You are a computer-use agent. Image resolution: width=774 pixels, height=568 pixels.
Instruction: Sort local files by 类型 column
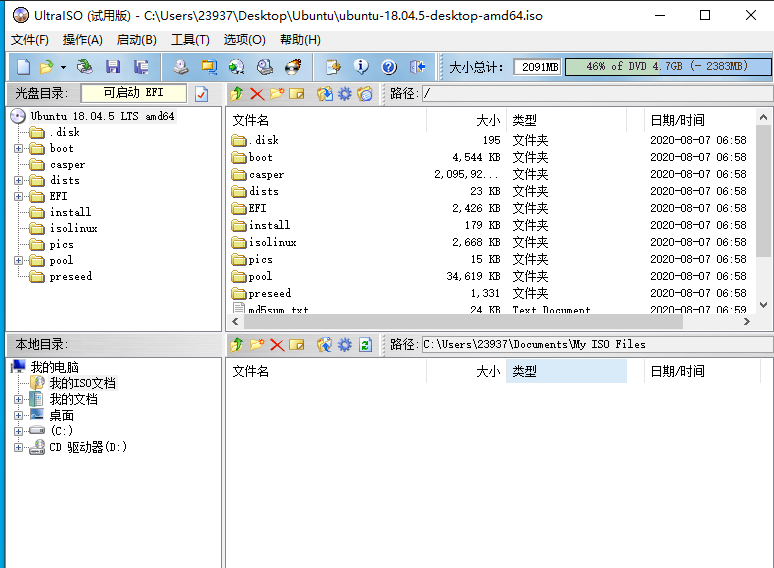(566, 371)
